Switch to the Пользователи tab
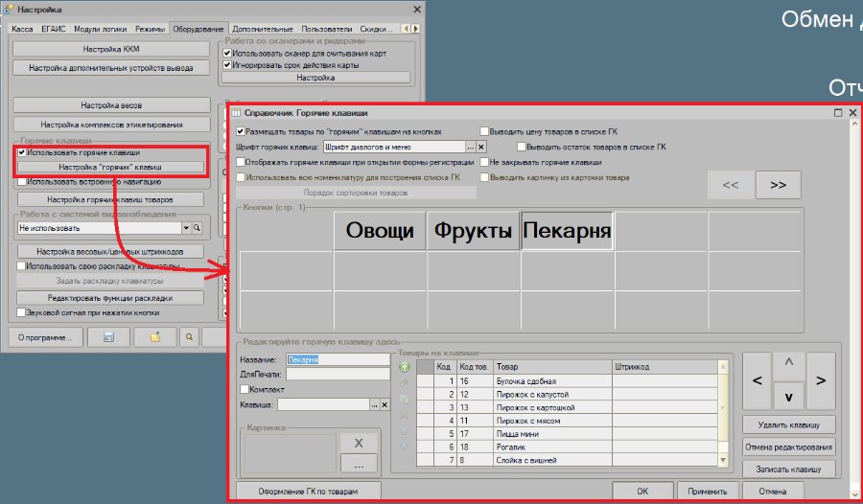863x504 pixels. 326,29
